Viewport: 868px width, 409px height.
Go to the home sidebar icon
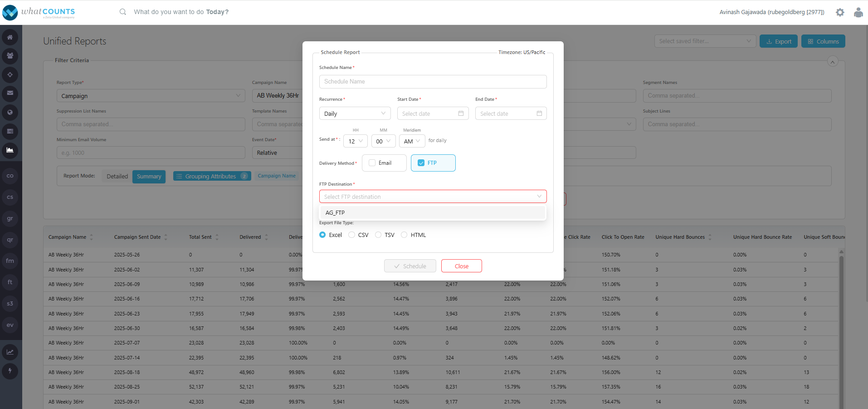(x=10, y=37)
